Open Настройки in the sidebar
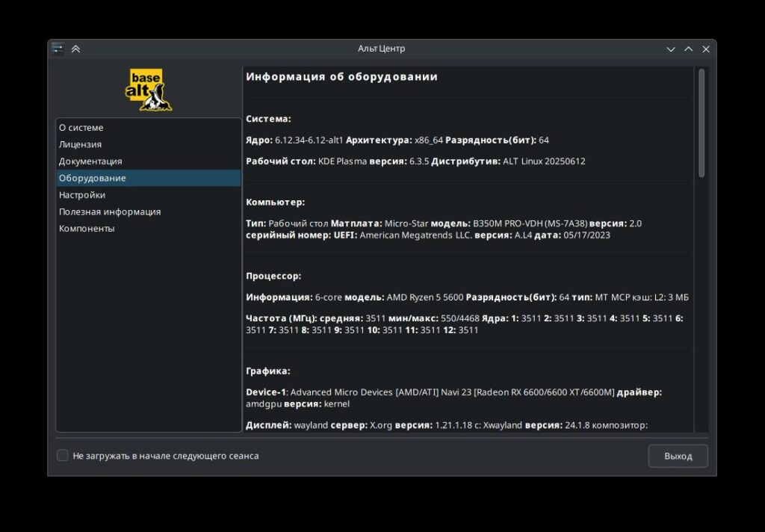The image size is (765, 532). pyautogui.click(x=149, y=195)
